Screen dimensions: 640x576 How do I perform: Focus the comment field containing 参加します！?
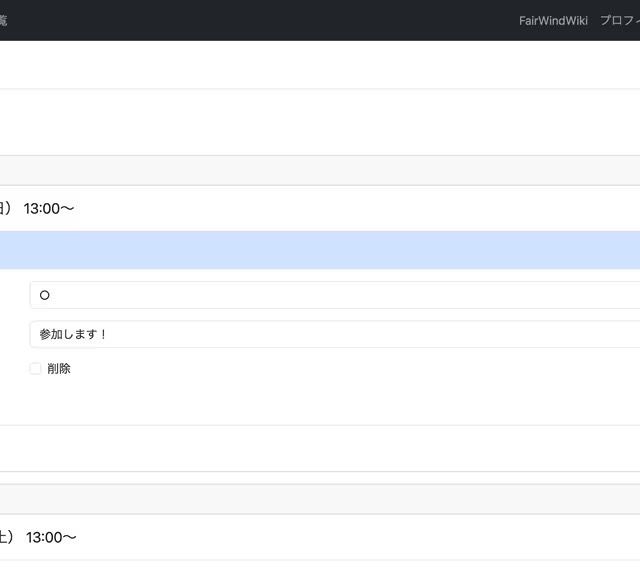tap(335, 334)
